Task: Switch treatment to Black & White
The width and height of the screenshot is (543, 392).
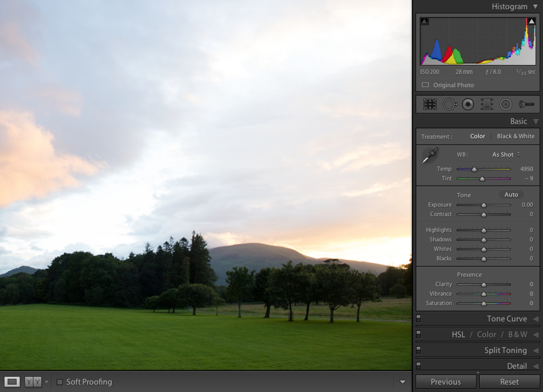Action: (516, 136)
